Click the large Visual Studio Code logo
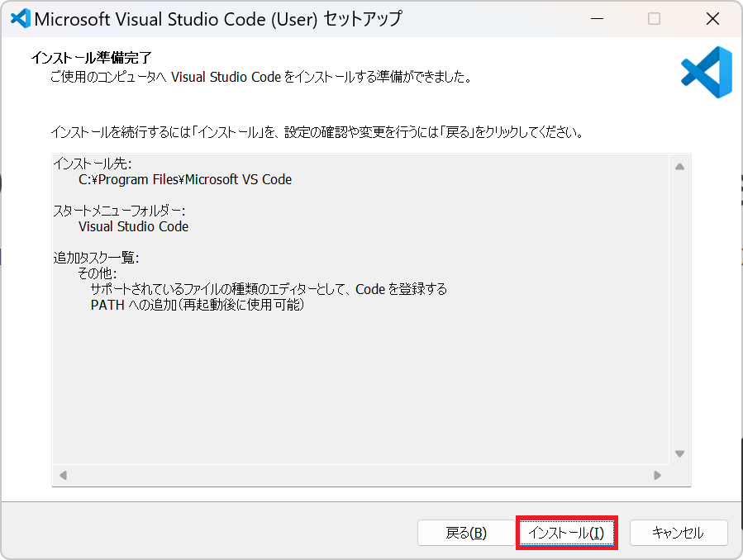 [706, 72]
